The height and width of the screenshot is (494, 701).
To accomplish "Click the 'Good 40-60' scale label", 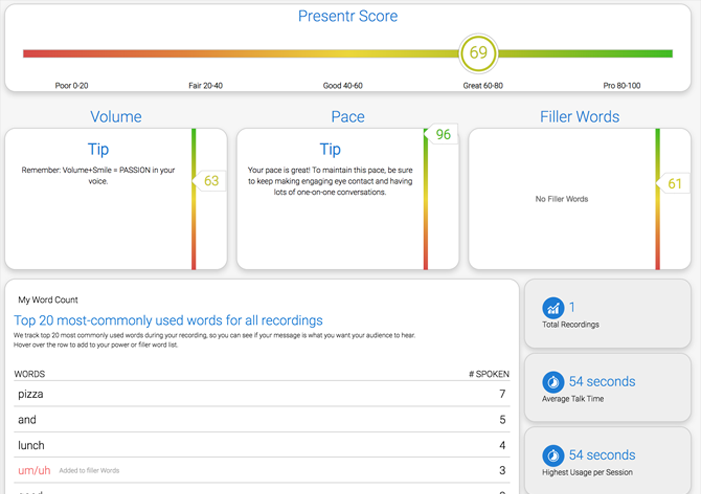I will pos(342,85).
